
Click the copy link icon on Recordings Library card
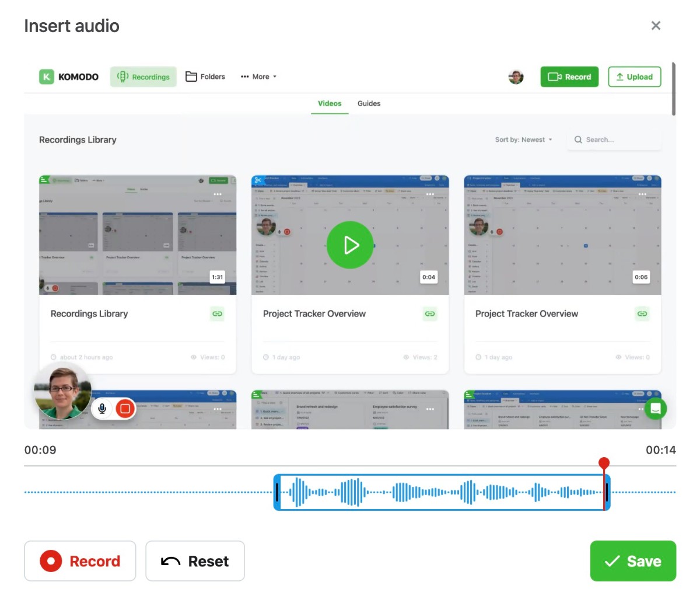click(x=217, y=314)
